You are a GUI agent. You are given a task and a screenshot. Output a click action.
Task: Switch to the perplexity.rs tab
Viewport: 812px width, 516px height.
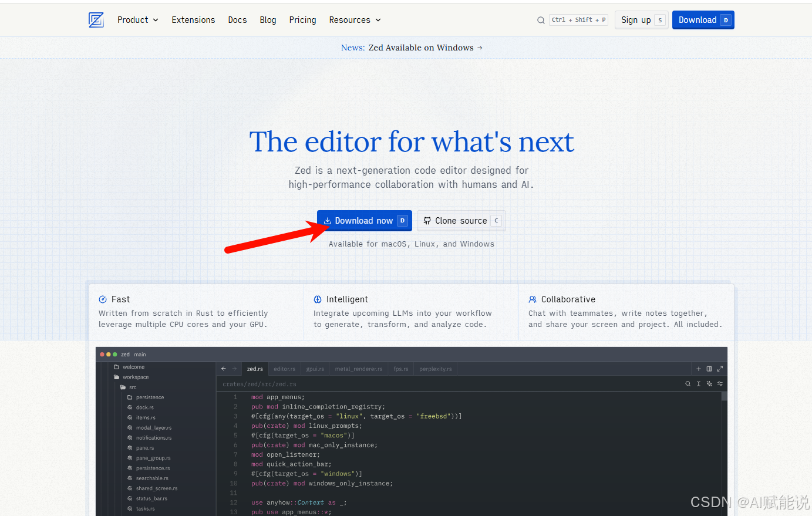click(436, 369)
